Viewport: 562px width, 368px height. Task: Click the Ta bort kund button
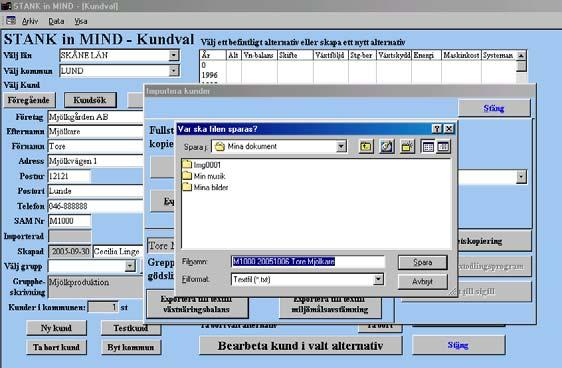pos(56,347)
